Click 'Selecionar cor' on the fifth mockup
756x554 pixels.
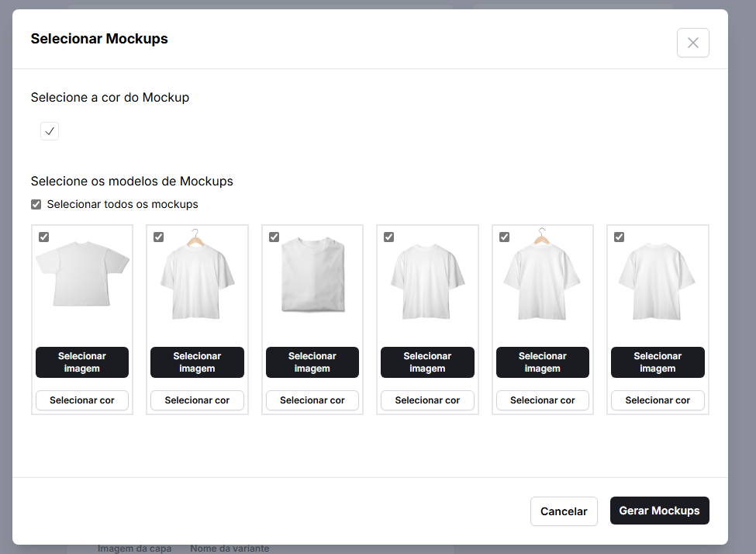(x=542, y=400)
